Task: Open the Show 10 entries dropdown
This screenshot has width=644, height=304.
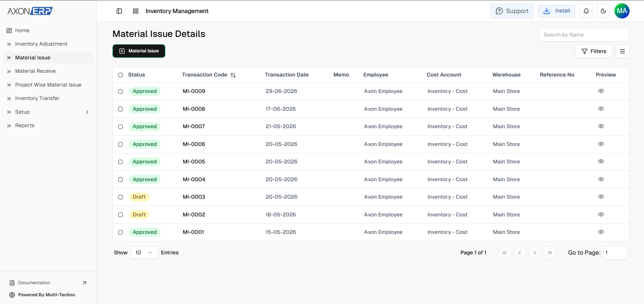Action: (x=144, y=253)
